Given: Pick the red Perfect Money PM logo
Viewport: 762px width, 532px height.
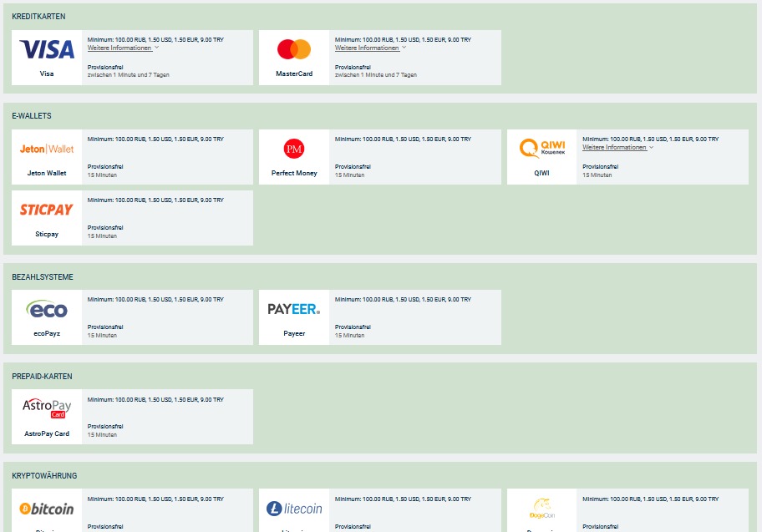Looking at the screenshot, I should tap(294, 149).
